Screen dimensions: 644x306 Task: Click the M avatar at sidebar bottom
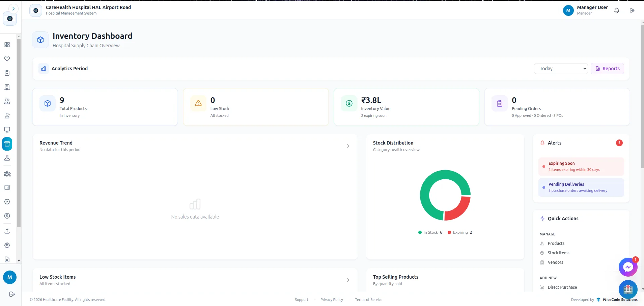(x=10, y=277)
